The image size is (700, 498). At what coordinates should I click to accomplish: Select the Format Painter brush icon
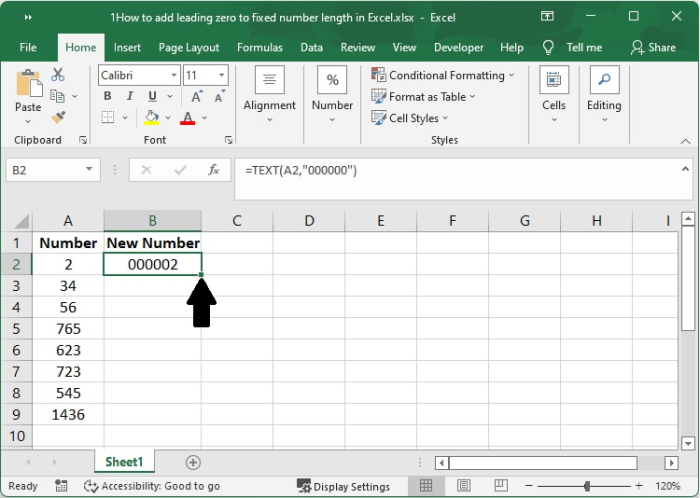coord(57,117)
